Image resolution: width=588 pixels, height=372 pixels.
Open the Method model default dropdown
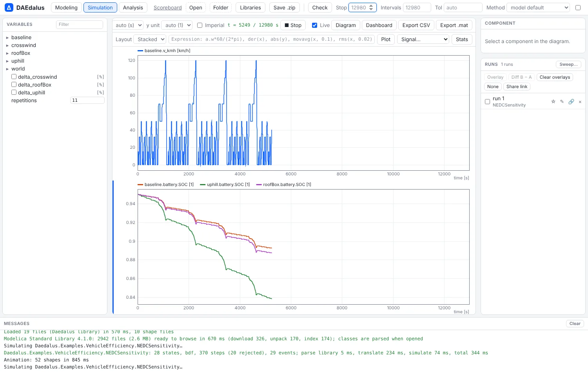(x=538, y=7)
